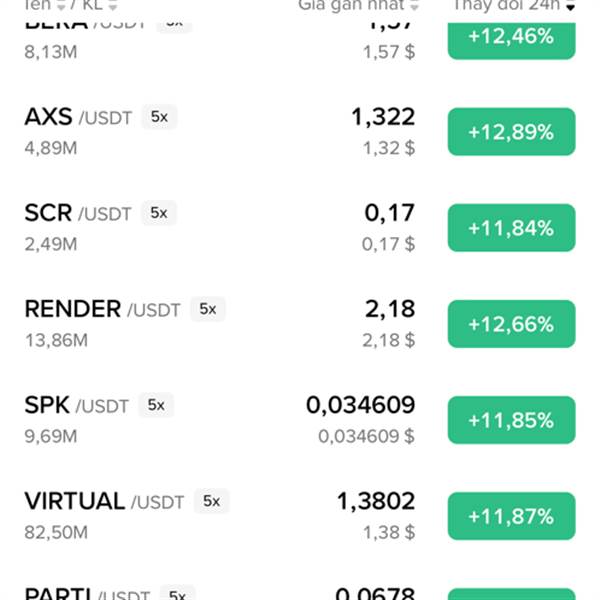Tap the 5x leverage badge on VIRTUAL
Viewport: 600px width, 600px height.
(211, 501)
